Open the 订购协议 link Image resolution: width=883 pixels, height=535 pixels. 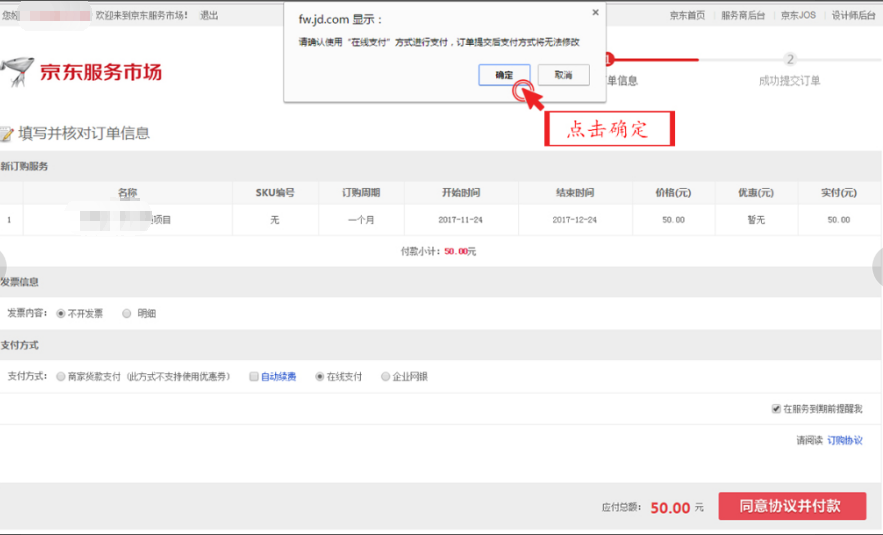click(x=845, y=440)
